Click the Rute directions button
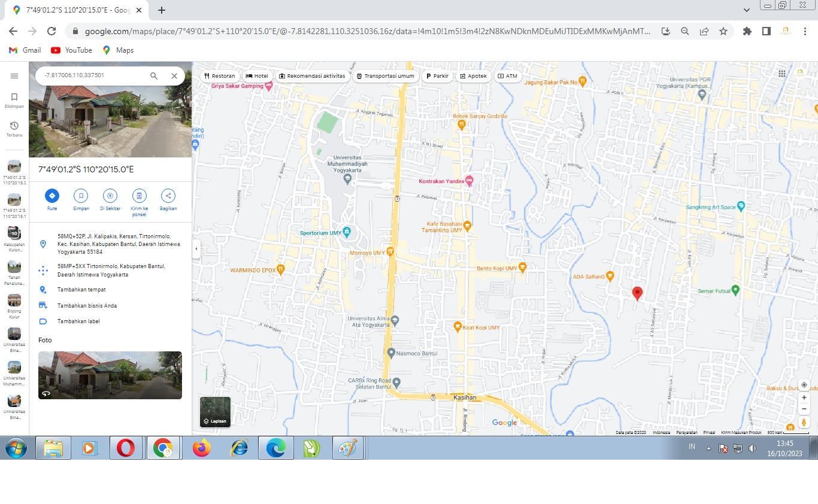This screenshot has height=504, width=818. [52, 195]
